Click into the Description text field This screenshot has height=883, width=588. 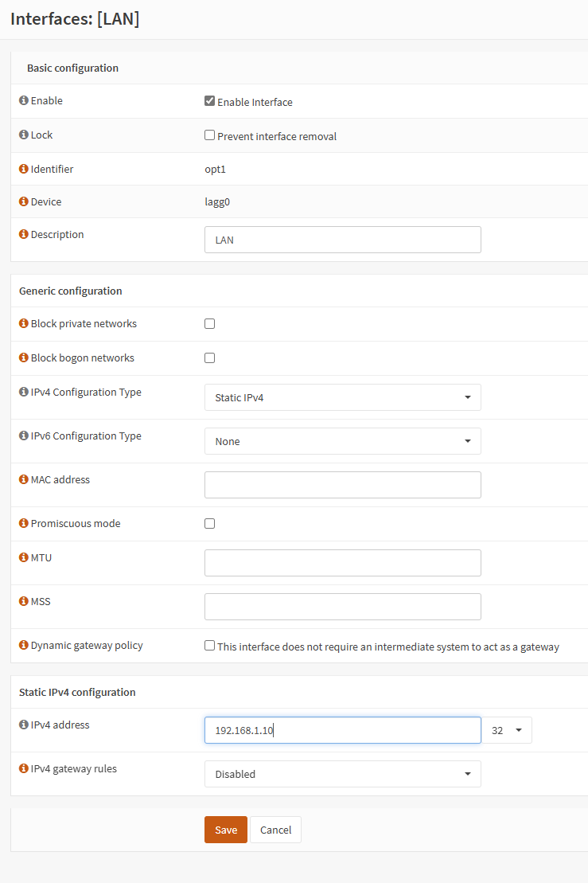tap(342, 240)
